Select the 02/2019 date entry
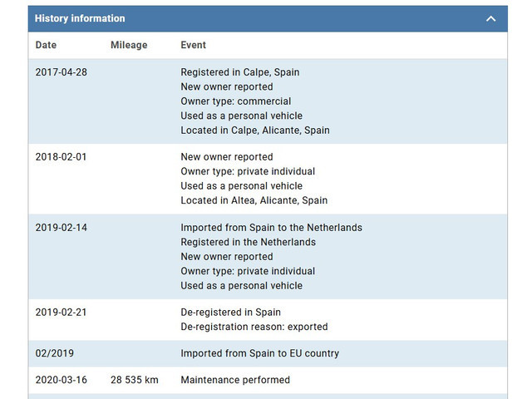This screenshot has width=532, height=399. (55, 353)
